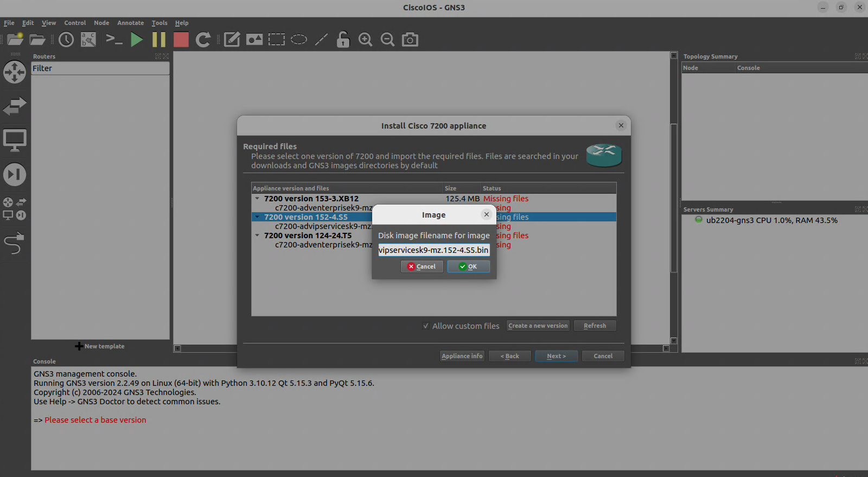The image size is (868, 477).
Task: Select the Add a link cable icon
Action: (x=15, y=244)
